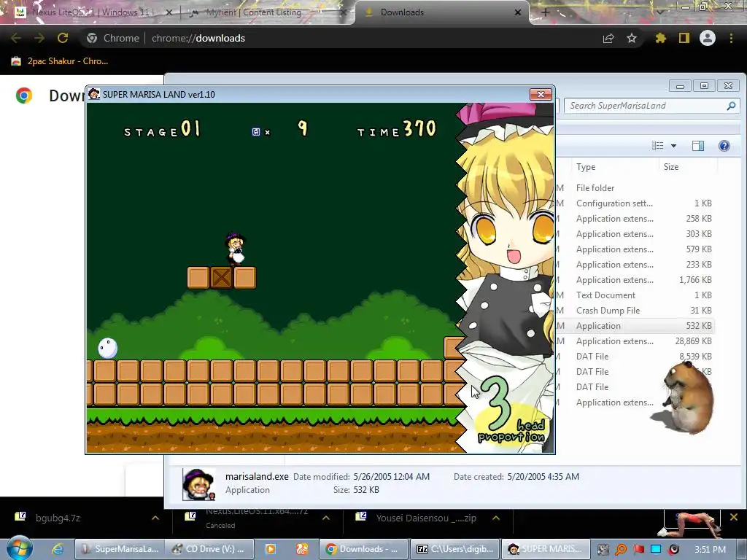Reload the Chrome downloads page
The width and height of the screenshot is (747, 560).
(x=63, y=38)
